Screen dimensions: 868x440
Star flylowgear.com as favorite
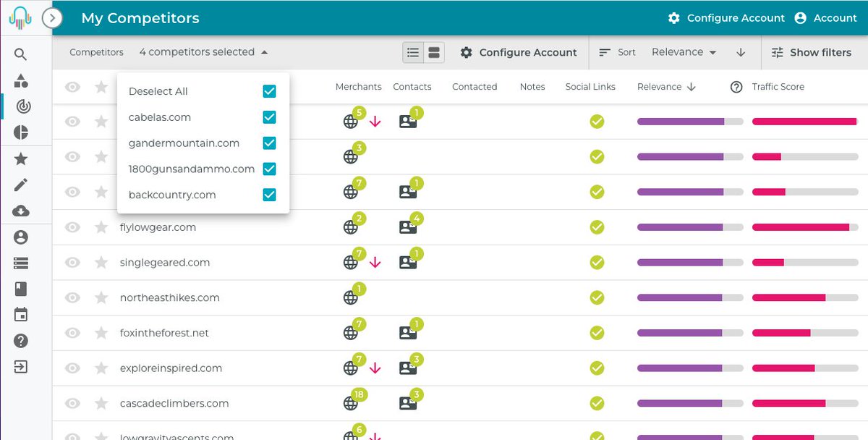[x=101, y=227]
